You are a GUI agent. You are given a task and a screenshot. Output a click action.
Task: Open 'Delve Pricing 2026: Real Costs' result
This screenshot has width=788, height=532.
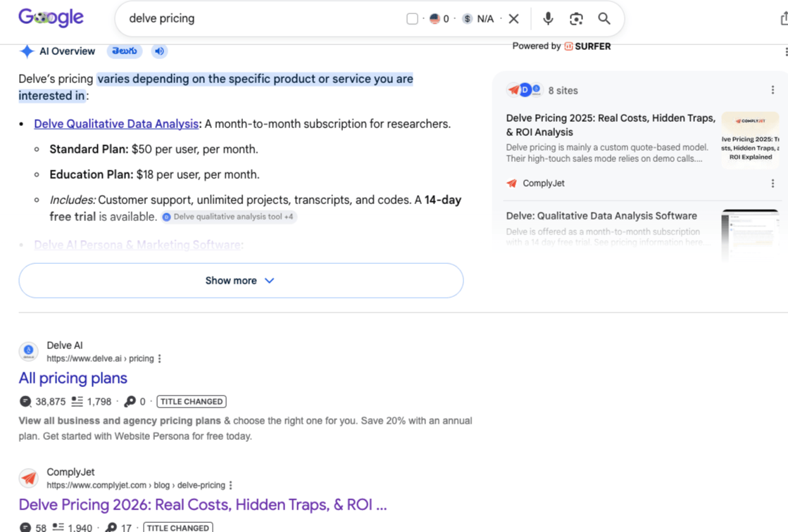(x=203, y=505)
